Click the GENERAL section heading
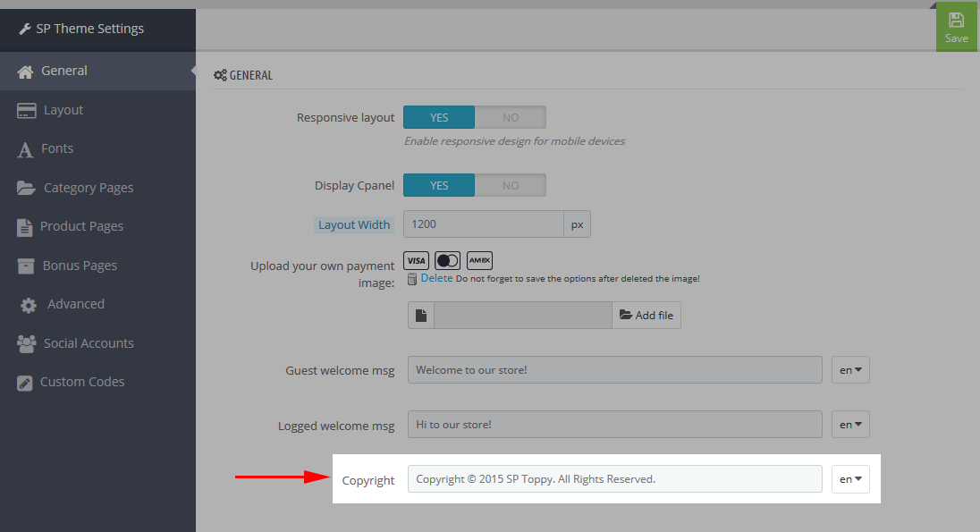 250,75
